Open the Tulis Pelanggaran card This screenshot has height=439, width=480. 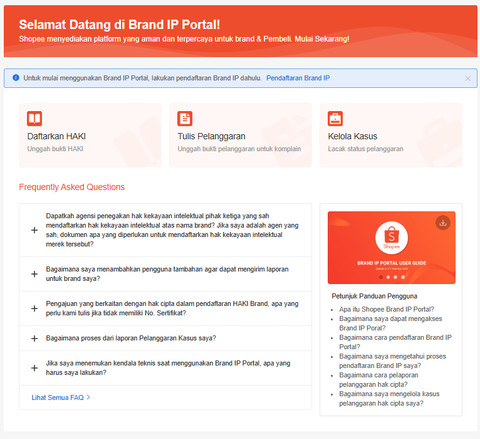[x=240, y=135]
